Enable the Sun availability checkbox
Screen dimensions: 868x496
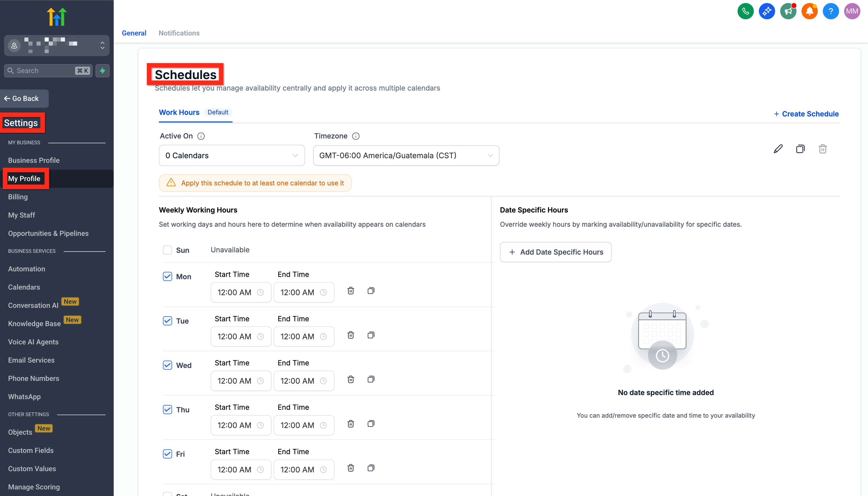(168, 250)
